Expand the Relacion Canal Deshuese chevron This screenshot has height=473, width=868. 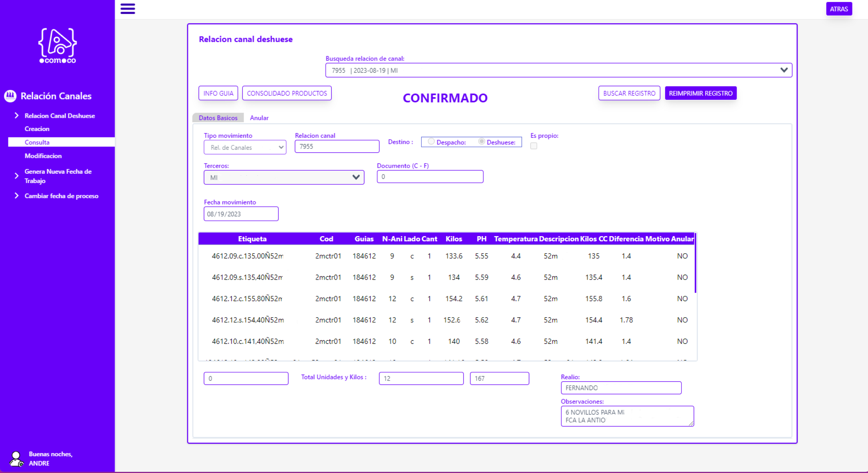[x=17, y=115]
